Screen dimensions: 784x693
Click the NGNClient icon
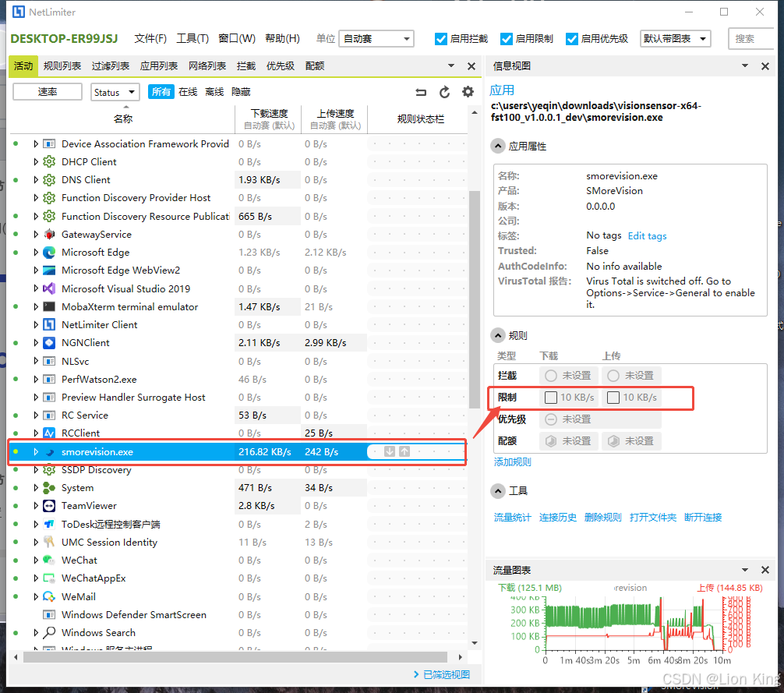(49, 343)
